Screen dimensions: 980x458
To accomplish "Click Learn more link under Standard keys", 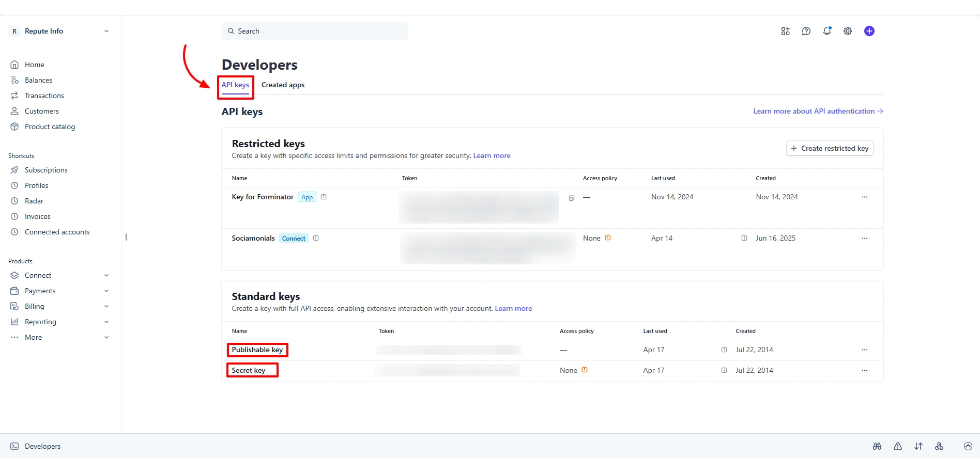I will coord(513,308).
